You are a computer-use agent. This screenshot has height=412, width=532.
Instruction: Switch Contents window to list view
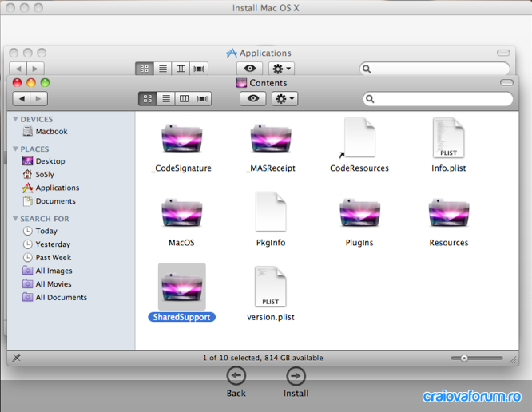pyautogui.click(x=166, y=99)
